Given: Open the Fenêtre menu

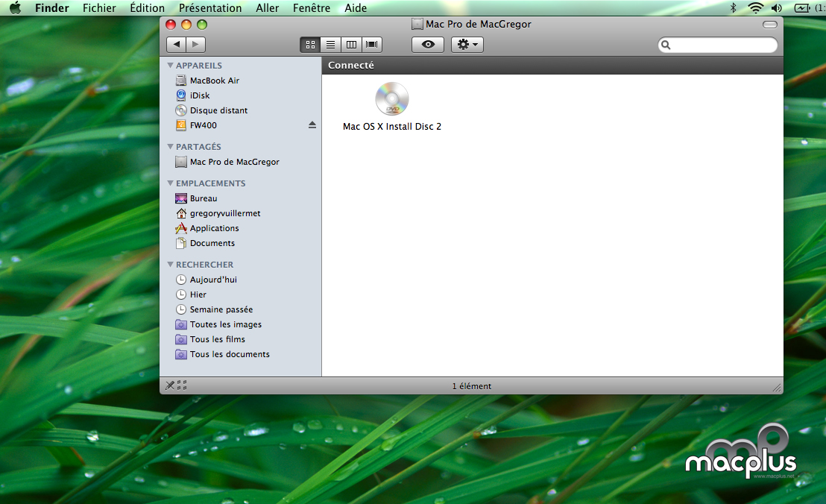Looking at the screenshot, I should [312, 8].
